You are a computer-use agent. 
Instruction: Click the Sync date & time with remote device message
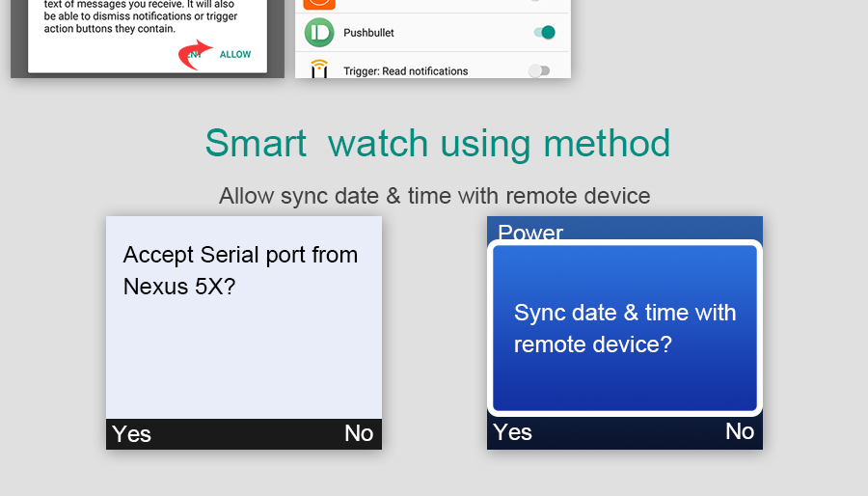click(624, 328)
